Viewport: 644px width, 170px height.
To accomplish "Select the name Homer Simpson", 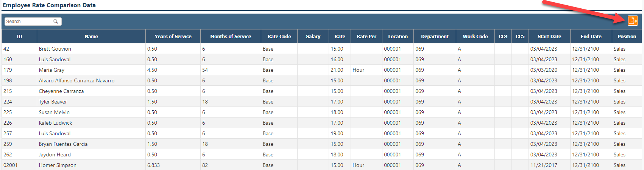I will coord(58,165).
